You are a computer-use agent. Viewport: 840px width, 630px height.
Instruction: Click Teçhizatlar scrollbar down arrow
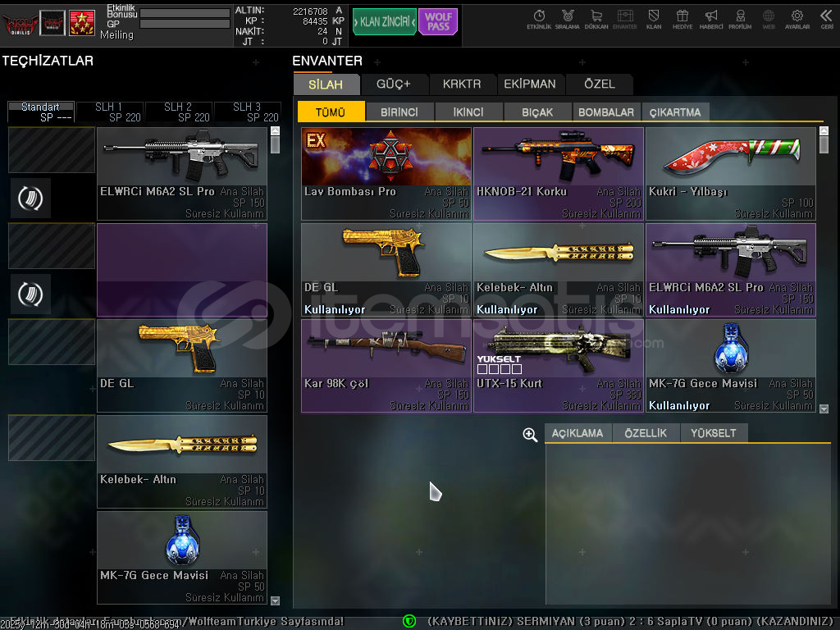[x=276, y=600]
